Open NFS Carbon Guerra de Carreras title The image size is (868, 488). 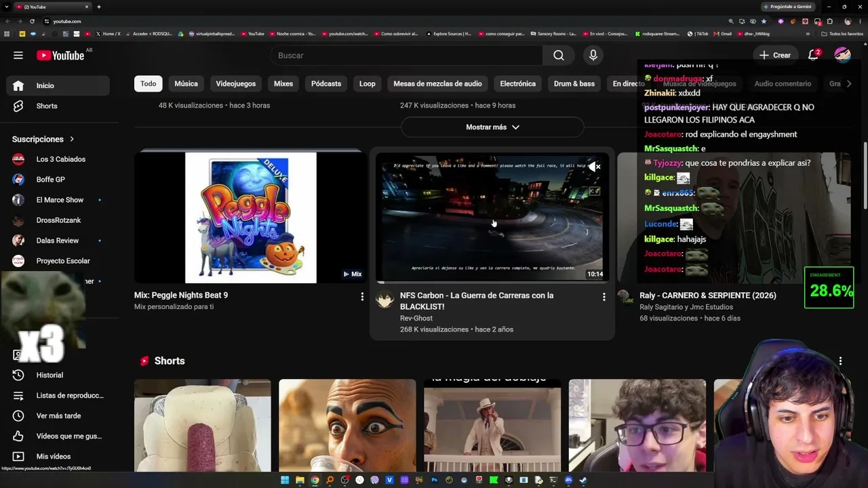[477, 301]
